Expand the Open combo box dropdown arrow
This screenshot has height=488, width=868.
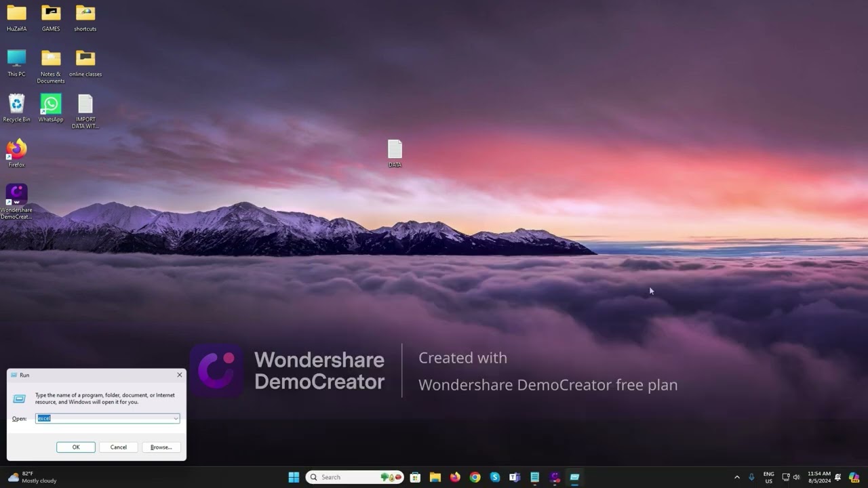[x=176, y=418]
